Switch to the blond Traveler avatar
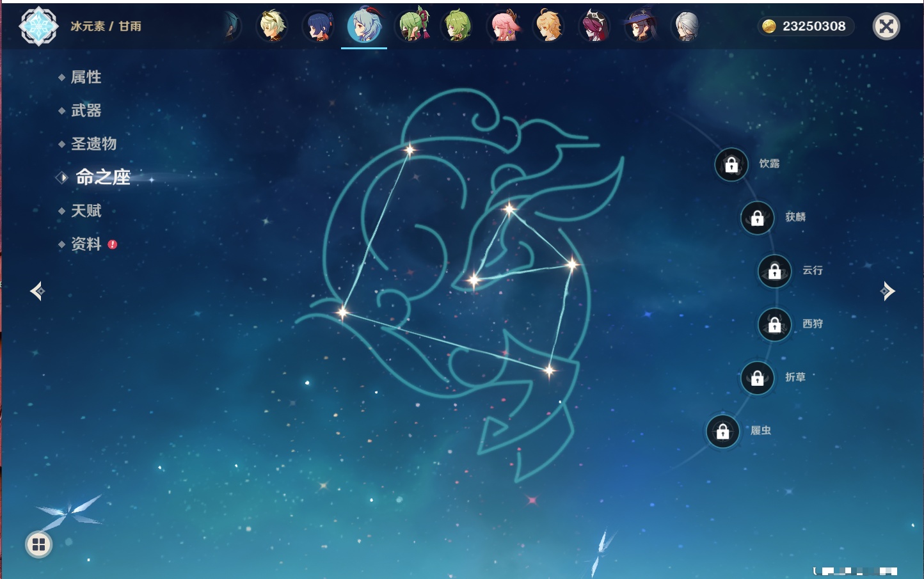 pyautogui.click(x=549, y=26)
